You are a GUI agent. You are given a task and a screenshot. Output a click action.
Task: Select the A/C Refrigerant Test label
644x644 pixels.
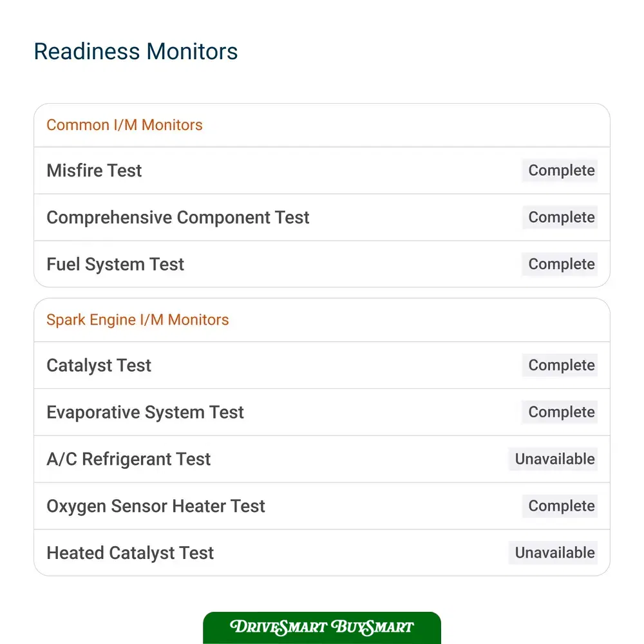(129, 459)
